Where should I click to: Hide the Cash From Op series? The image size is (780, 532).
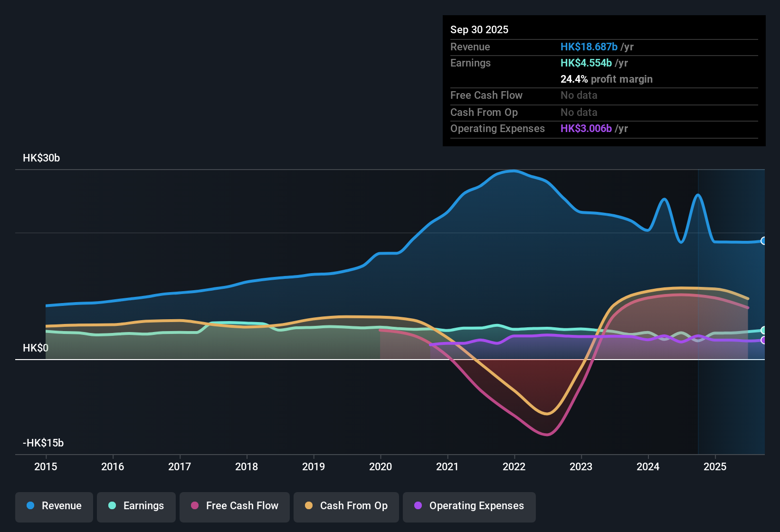346,507
